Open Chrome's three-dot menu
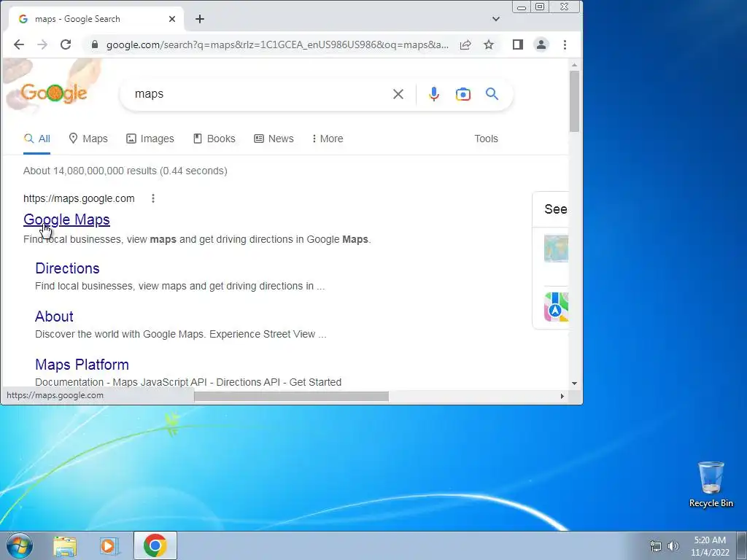747x560 pixels. click(565, 44)
